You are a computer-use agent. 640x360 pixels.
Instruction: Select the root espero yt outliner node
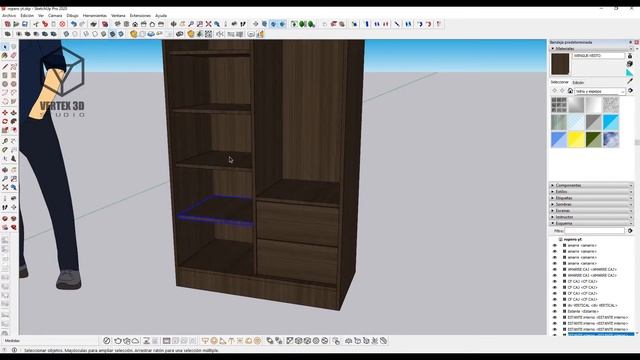(x=573, y=240)
